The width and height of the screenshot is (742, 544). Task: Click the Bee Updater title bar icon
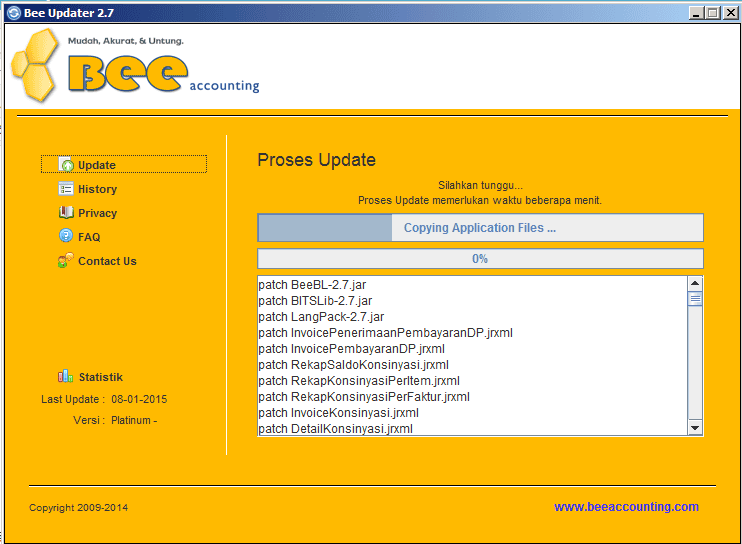[x=14, y=13]
